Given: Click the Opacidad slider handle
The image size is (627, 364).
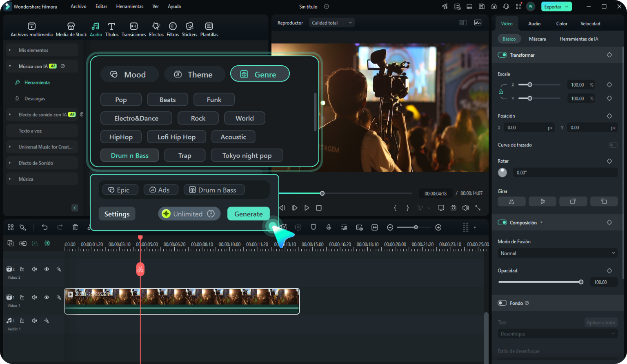Looking at the screenshot, I should coord(581,282).
